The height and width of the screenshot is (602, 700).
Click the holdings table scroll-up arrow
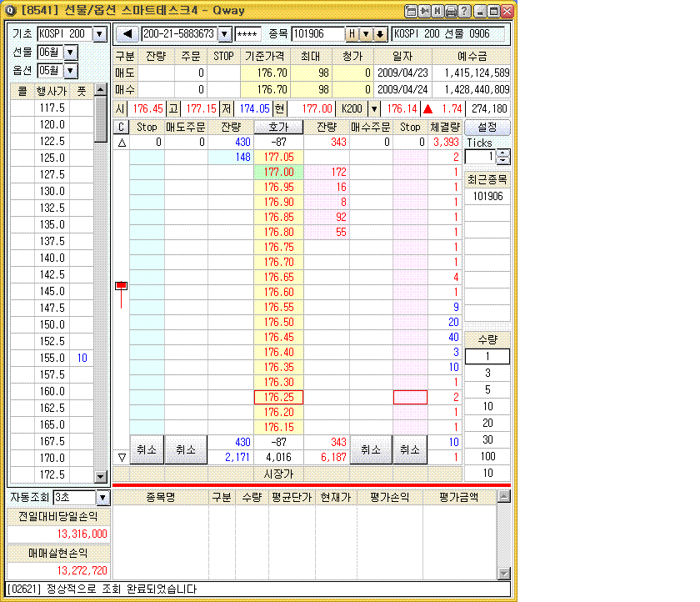pos(503,496)
